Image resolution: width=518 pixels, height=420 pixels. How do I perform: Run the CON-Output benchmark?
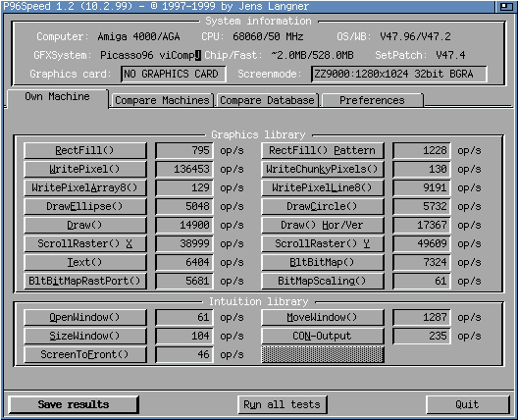click(x=323, y=337)
